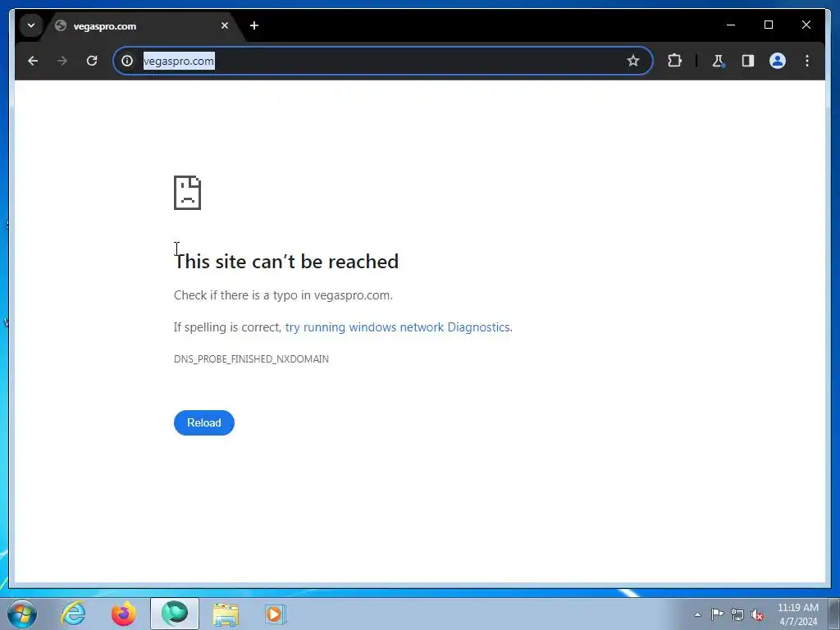Open the three-dot Chrome menu
840x630 pixels.
807,61
